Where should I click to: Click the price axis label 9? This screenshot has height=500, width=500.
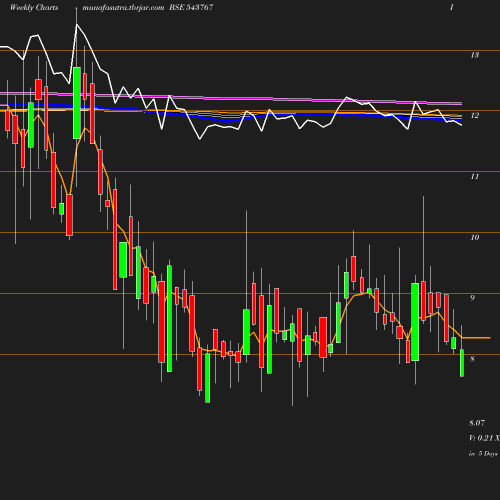click(472, 298)
